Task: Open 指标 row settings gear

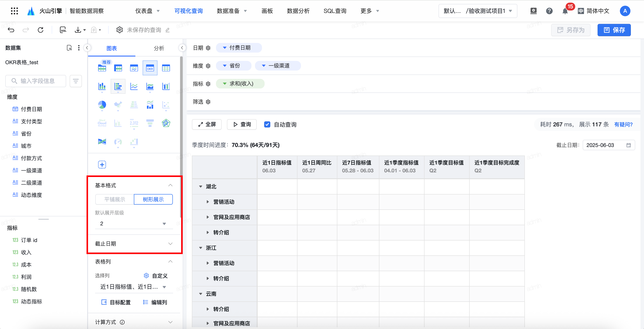Action: pyautogui.click(x=208, y=84)
